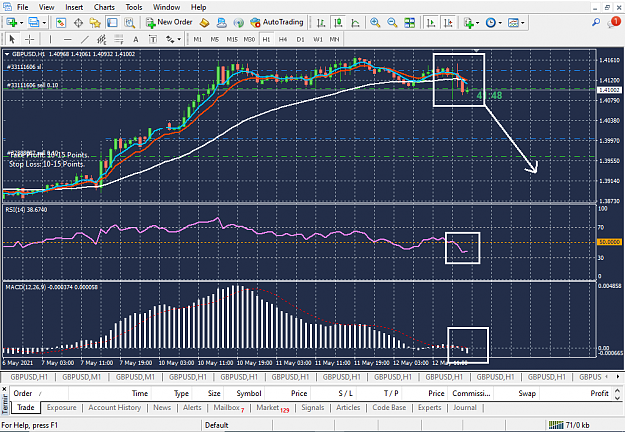Image resolution: width=625 pixels, height=432 pixels.
Task: Switch to the Journal tab
Action: pyautogui.click(x=465, y=407)
